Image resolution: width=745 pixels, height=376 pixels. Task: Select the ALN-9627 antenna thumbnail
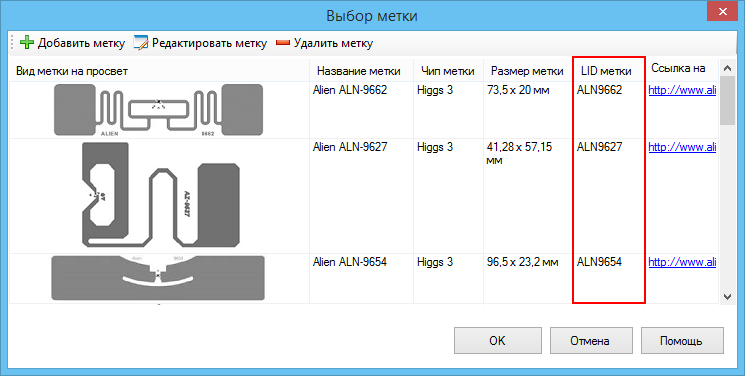[161, 195]
